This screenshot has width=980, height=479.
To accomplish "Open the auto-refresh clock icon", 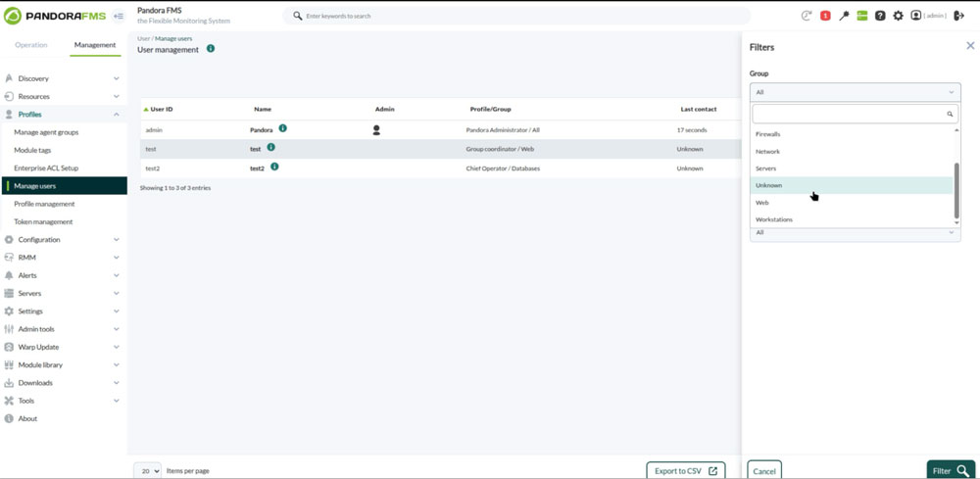I will click(807, 16).
